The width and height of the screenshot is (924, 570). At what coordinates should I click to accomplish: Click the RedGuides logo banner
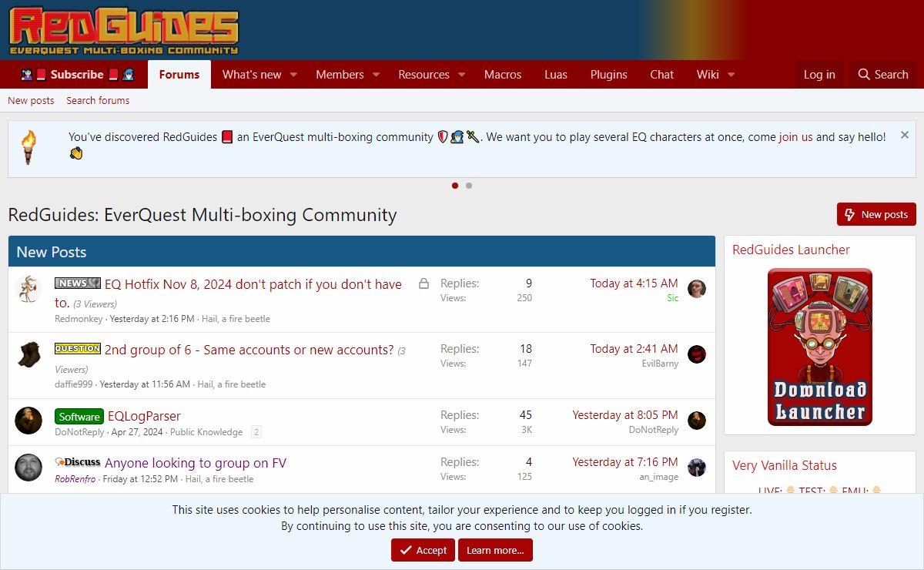click(x=124, y=32)
